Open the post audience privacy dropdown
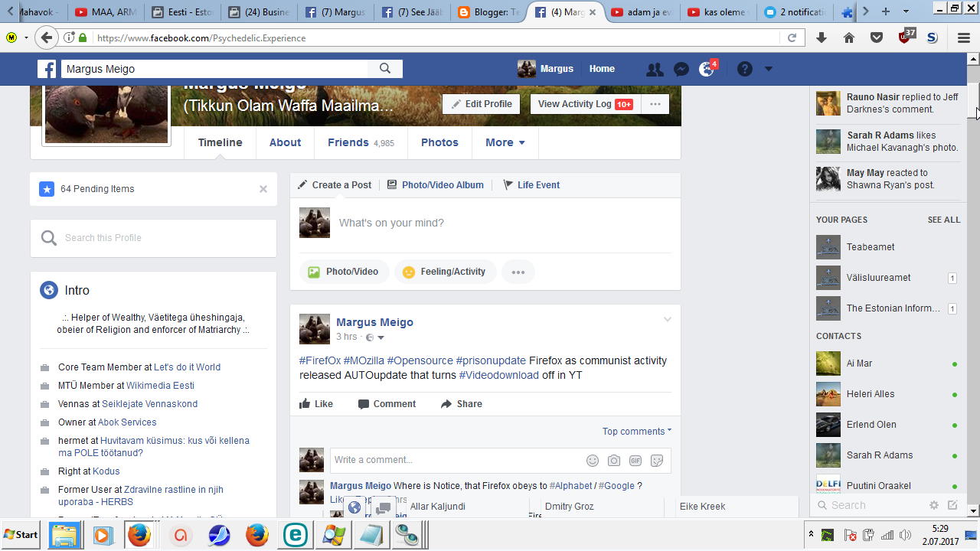 point(375,337)
